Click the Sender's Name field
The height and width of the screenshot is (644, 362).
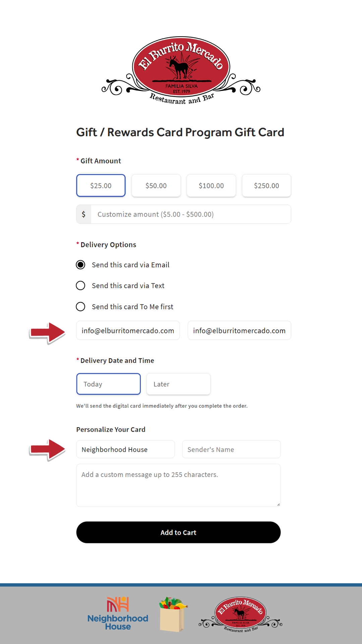(231, 449)
